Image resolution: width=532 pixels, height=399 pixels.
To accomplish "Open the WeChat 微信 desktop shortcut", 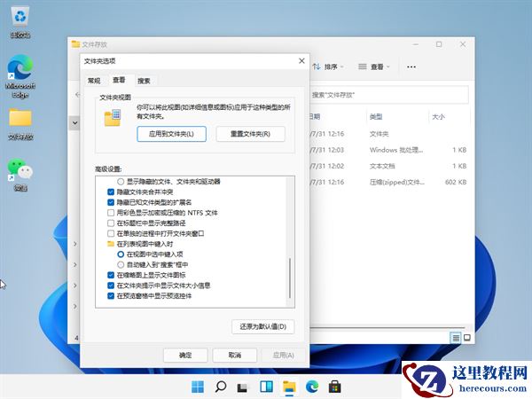I will click(20, 175).
